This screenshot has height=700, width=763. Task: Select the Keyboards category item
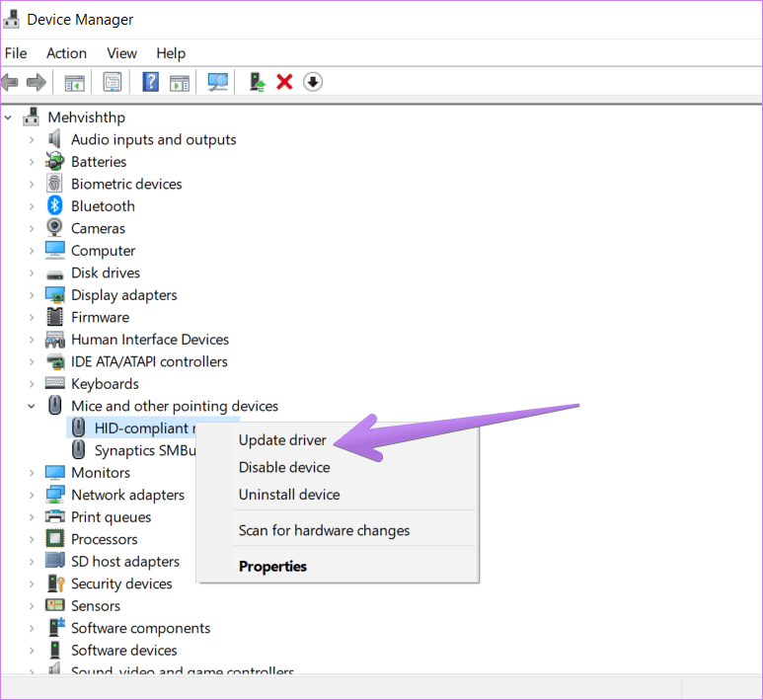pos(105,384)
